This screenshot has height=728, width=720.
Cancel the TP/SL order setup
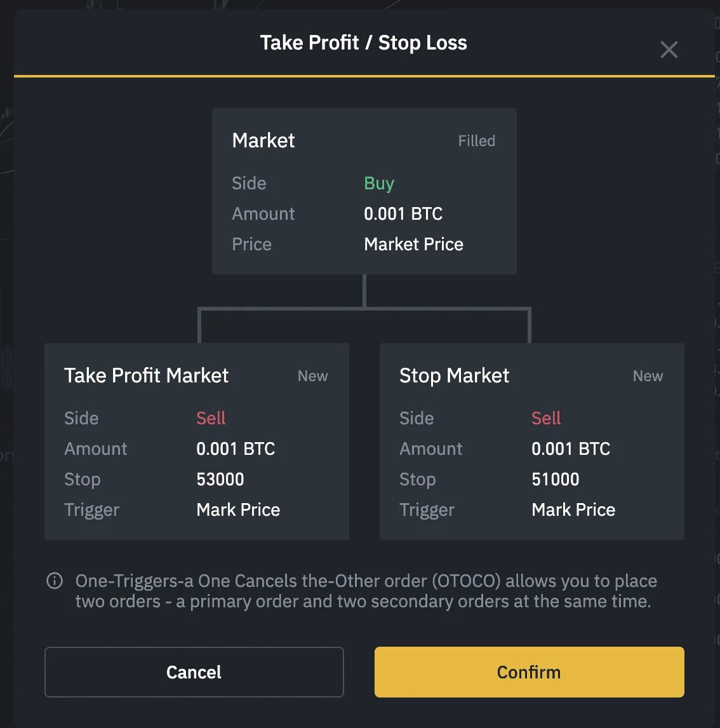[x=194, y=672]
